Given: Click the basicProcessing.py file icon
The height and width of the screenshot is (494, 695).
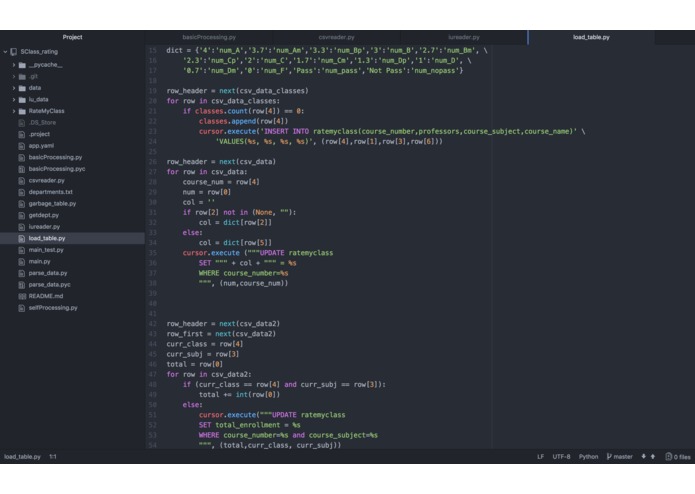Looking at the screenshot, I should tap(21, 157).
